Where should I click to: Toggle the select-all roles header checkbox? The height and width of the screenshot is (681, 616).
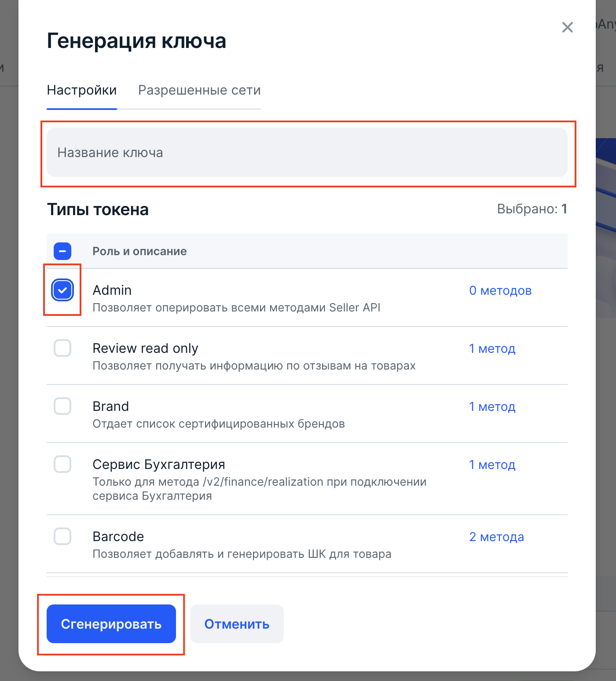62,251
